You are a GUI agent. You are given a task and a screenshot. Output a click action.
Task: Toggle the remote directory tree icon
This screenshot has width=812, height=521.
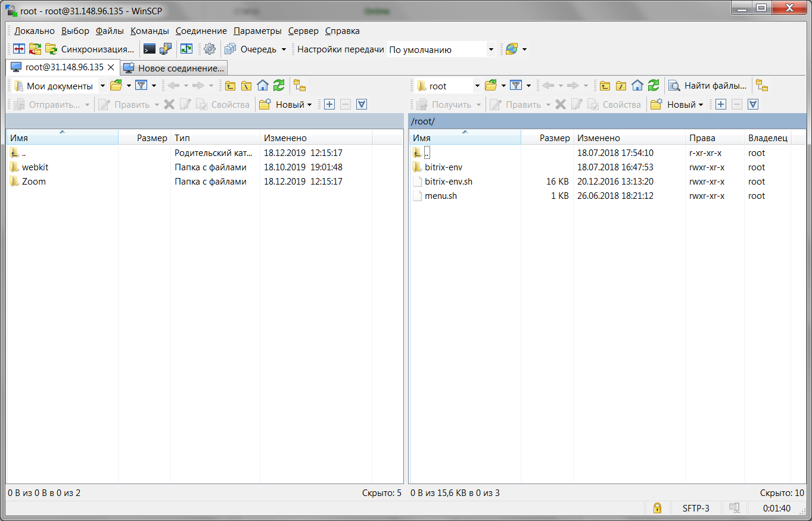(762, 86)
